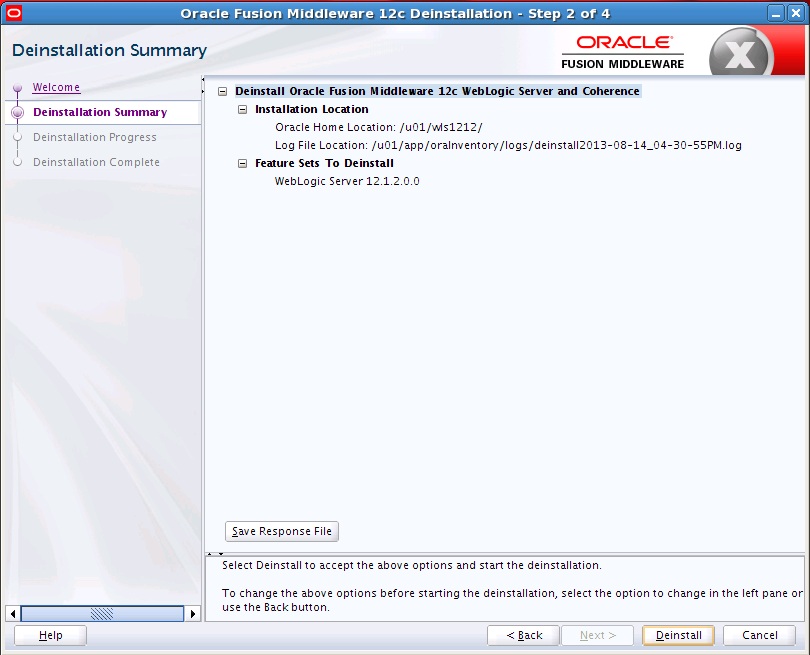This screenshot has width=810, height=655.
Task: Open Help
Action: tap(50, 635)
